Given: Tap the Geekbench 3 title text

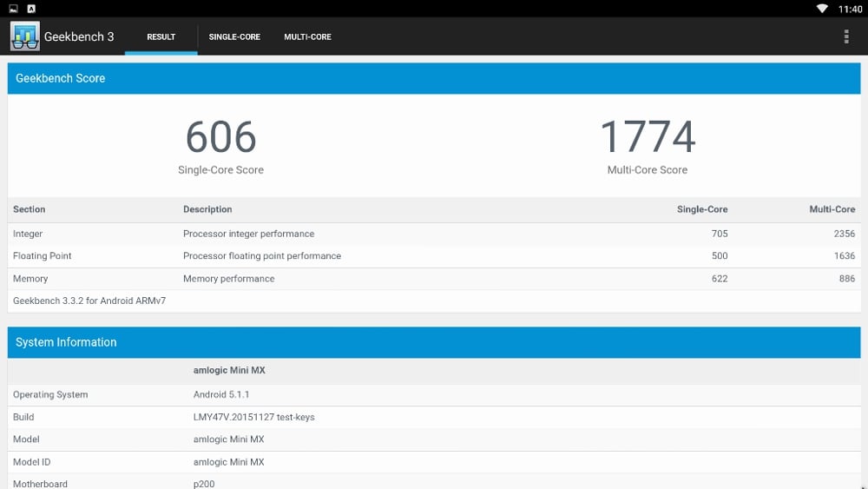Looking at the screenshot, I should tap(79, 36).
